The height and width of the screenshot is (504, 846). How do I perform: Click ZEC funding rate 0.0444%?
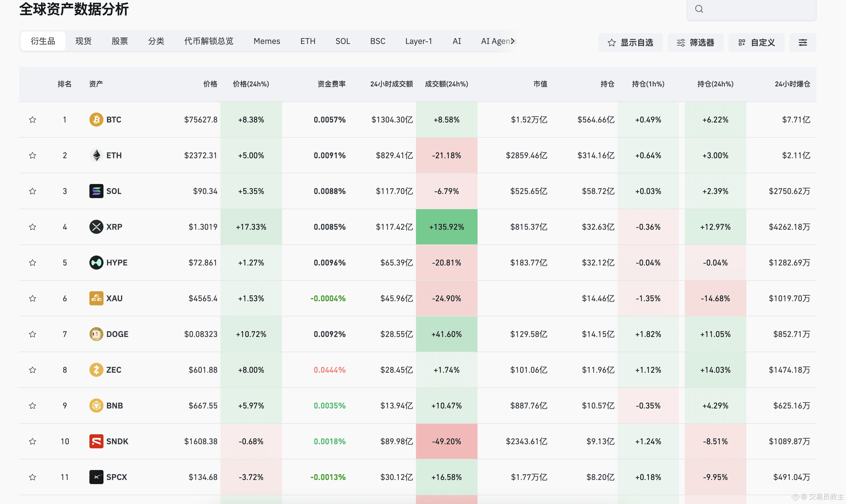click(x=329, y=370)
